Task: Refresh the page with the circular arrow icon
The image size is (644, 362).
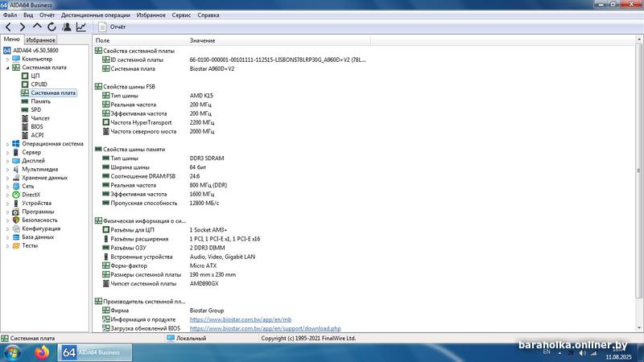Action: (x=52, y=27)
